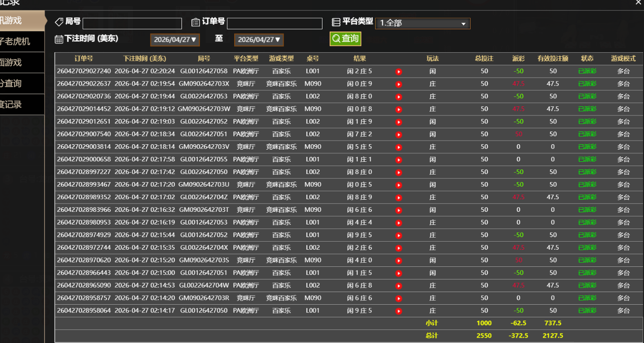The height and width of the screenshot is (343, 644).
Task: Focus the 订单号 input field
Action: click(275, 23)
